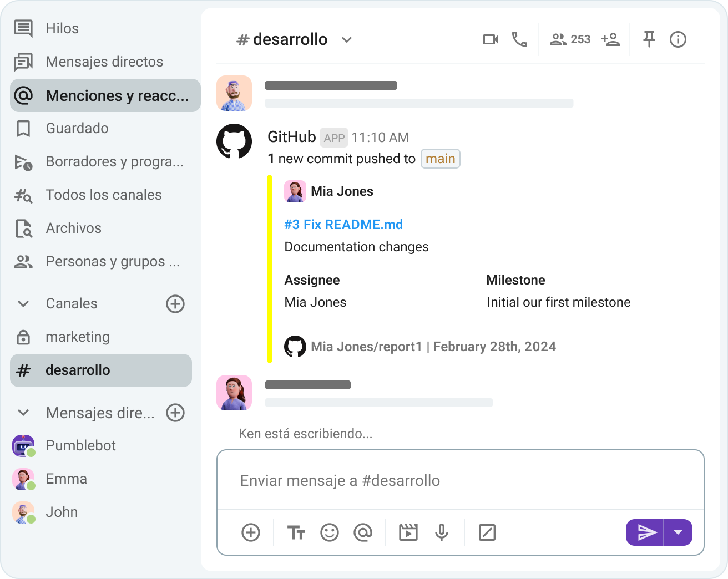Open Hilos from the sidebar
The width and height of the screenshot is (728, 579).
pyautogui.click(x=62, y=28)
